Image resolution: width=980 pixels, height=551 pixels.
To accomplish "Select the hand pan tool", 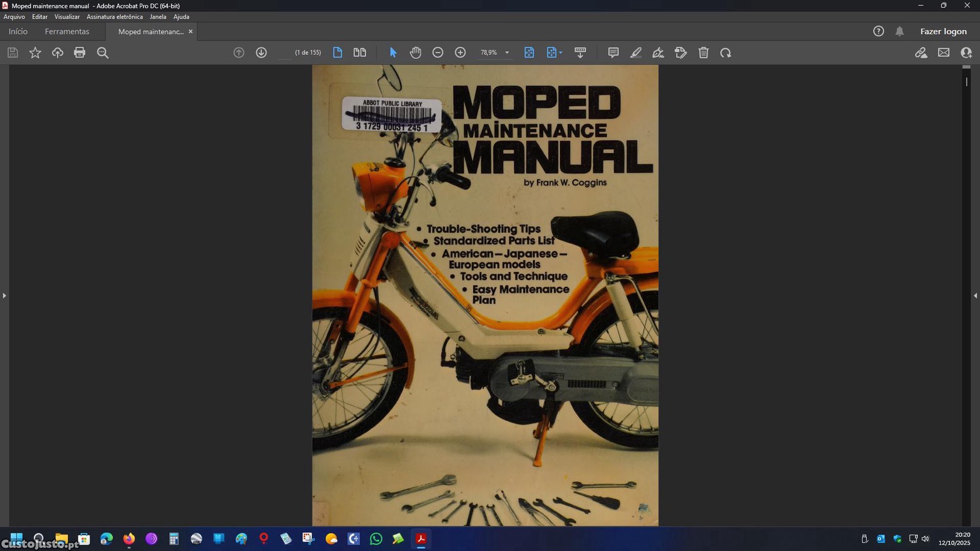I will 416,53.
